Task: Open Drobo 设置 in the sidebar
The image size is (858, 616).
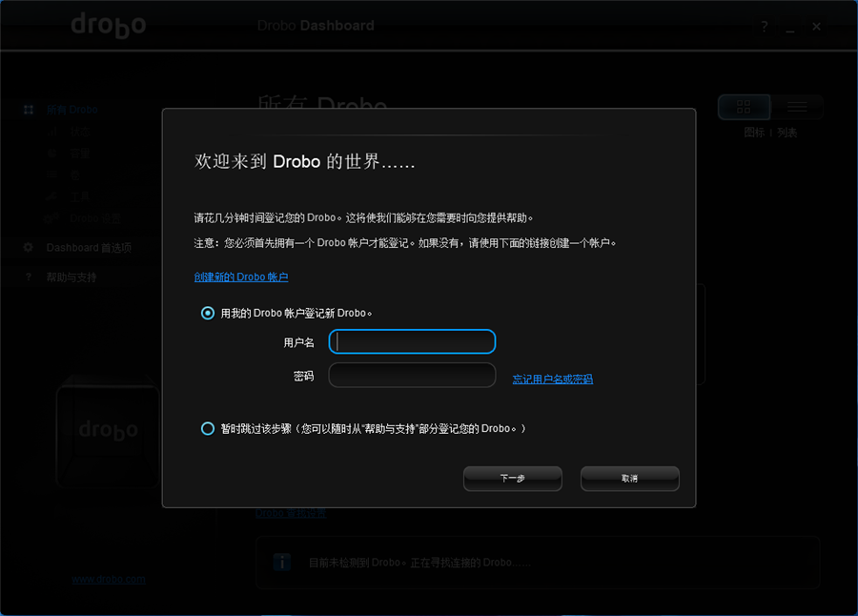Action: pyautogui.click(x=94, y=218)
